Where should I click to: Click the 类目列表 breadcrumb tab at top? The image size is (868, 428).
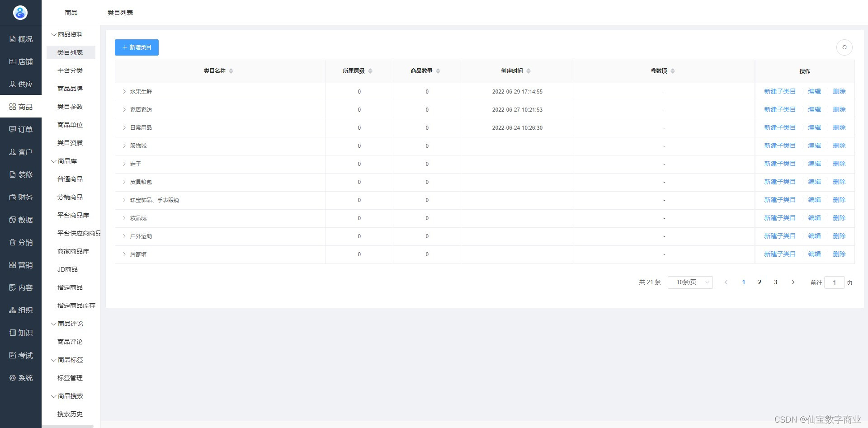[120, 13]
